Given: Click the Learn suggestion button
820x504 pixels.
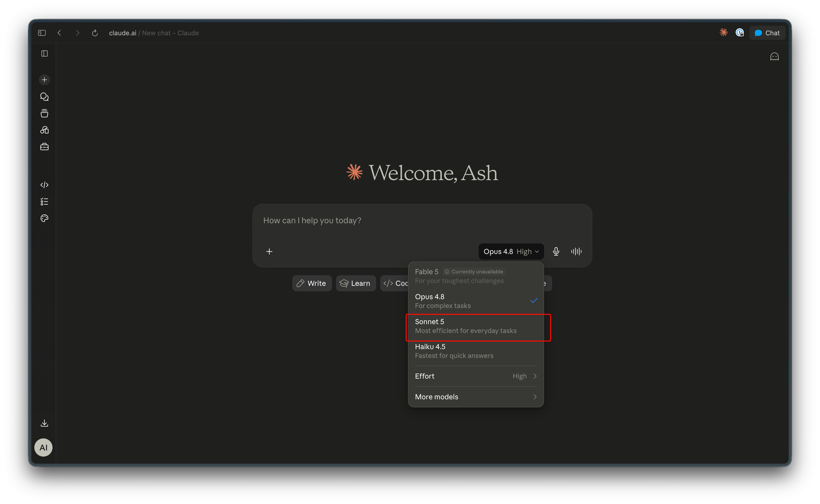Looking at the screenshot, I should (356, 283).
